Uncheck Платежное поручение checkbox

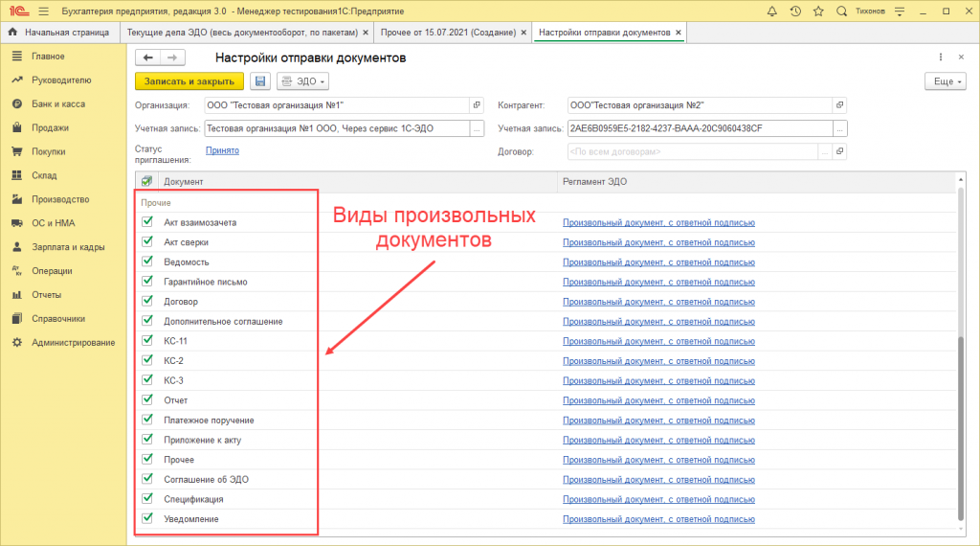click(147, 420)
